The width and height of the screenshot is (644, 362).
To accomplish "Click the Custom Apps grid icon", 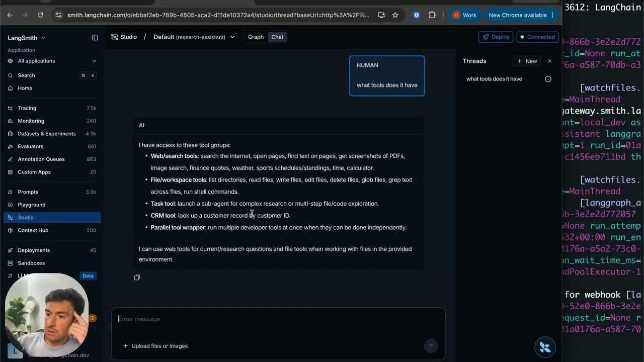I will point(11,172).
